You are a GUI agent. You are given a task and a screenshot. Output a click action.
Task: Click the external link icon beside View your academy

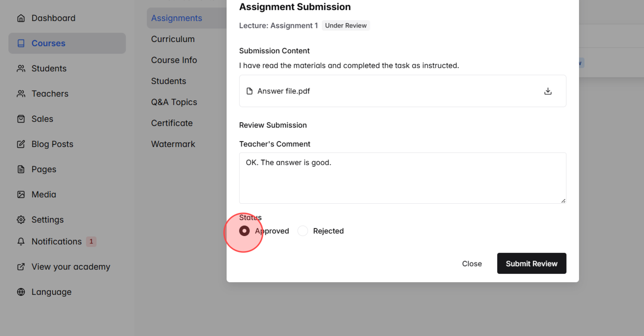coord(21,267)
